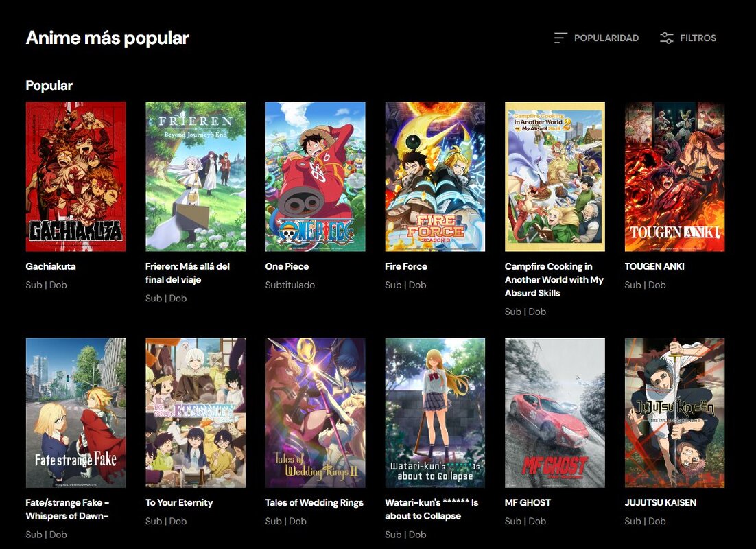
Task: Open the Gachiakuta poster
Action: 75,176
